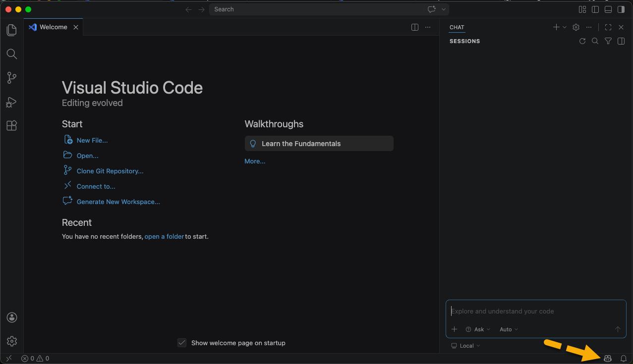Open the Run and Debug view

[x=12, y=102]
